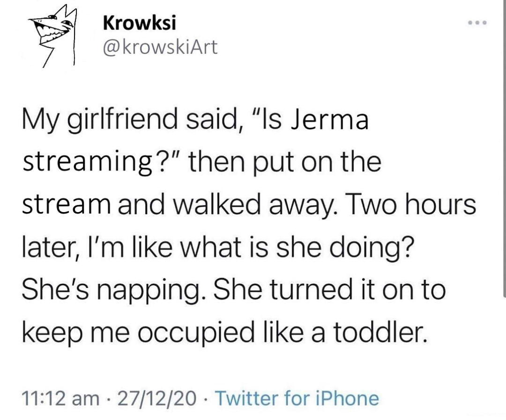Open the three-dot more options menu

click(479, 22)
